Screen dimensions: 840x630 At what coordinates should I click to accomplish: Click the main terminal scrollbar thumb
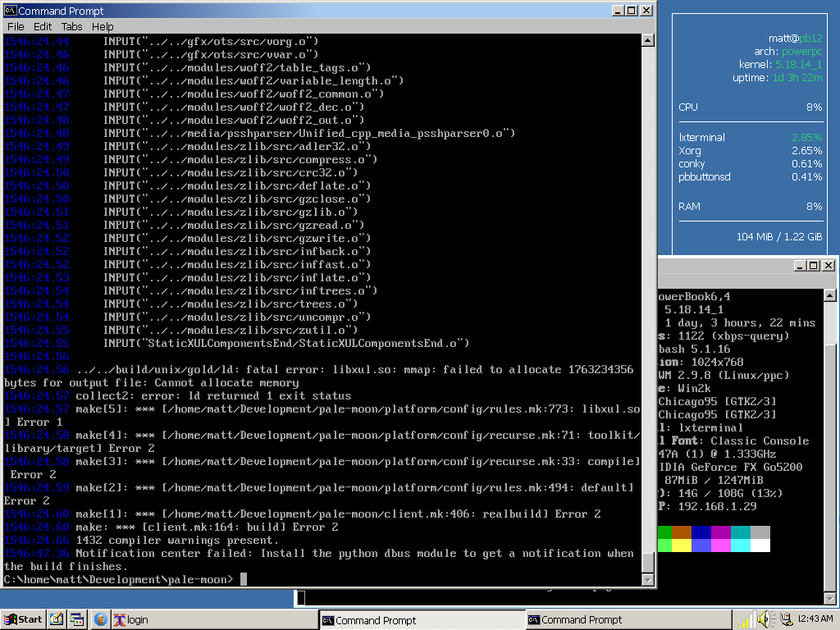[x=648, y=563]
